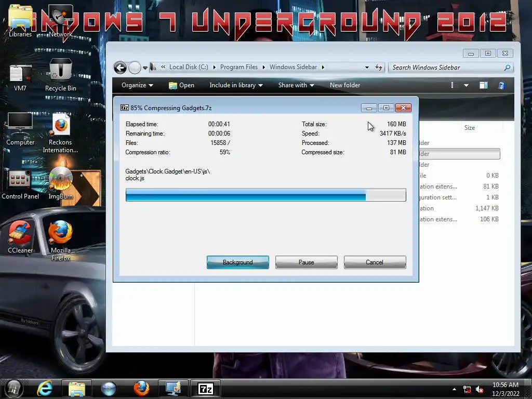Image resolution: width=532 pixels, height=399 pixels.
Task: Switch to 7-Zip taskbar button
Action: [206, 389]
